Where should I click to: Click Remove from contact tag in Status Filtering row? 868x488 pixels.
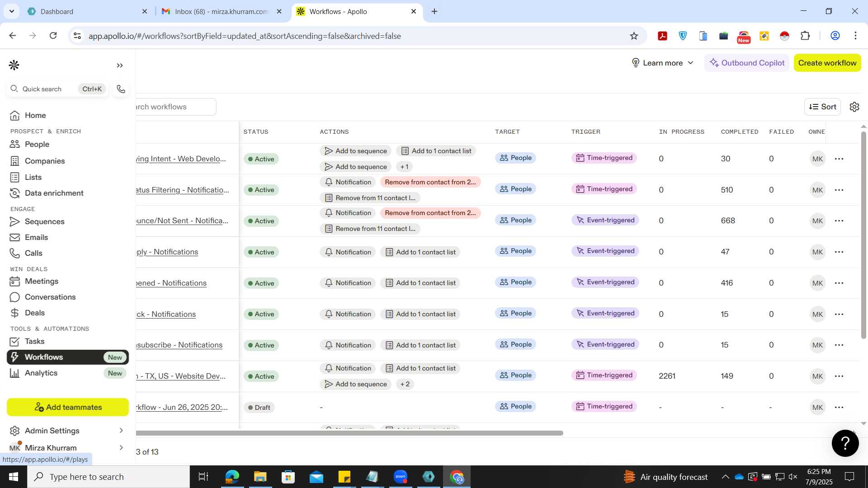(x=430, y=182)
